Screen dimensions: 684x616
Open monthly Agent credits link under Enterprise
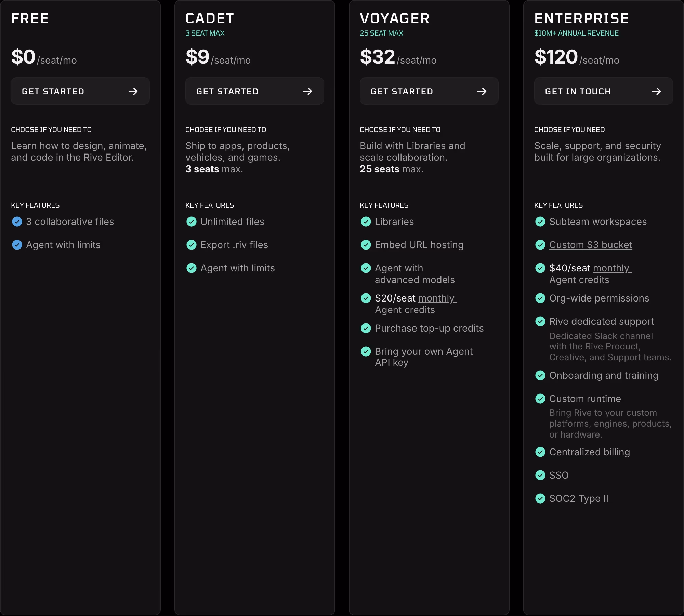coord(591,274)
